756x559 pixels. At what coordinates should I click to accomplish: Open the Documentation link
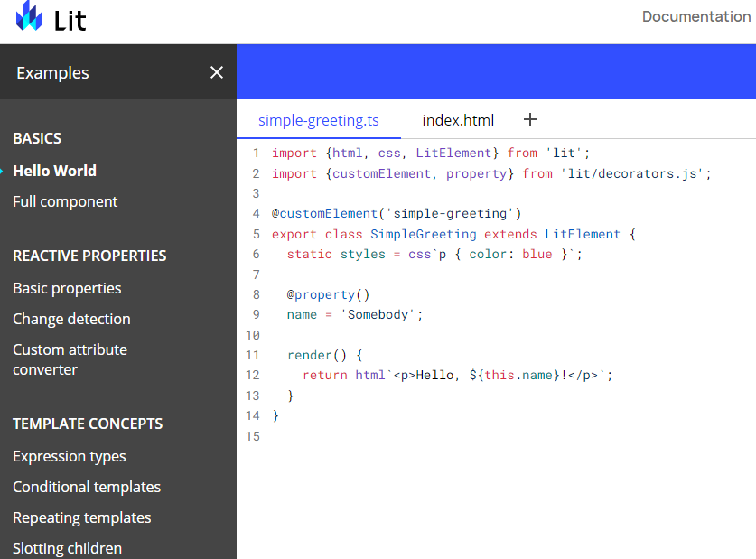[x=695, y=16]
